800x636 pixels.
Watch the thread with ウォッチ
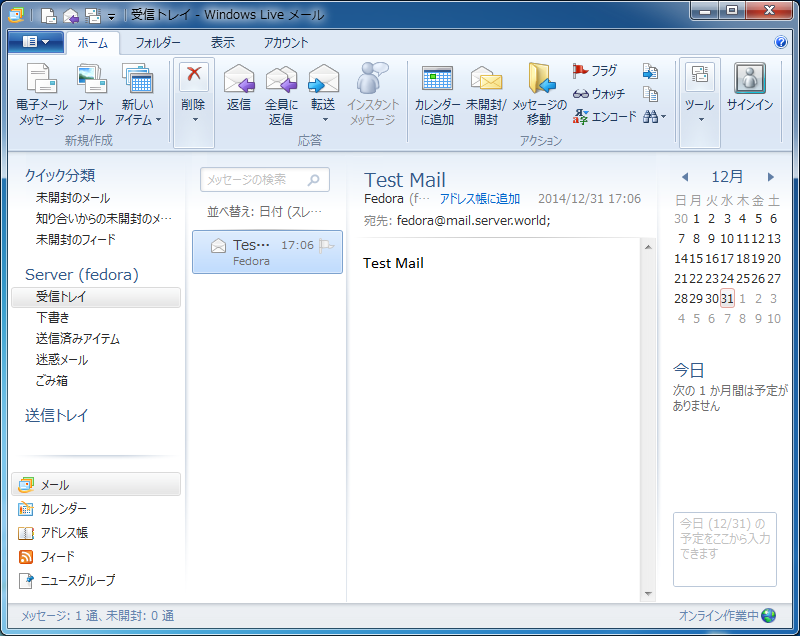click(598, 94)
